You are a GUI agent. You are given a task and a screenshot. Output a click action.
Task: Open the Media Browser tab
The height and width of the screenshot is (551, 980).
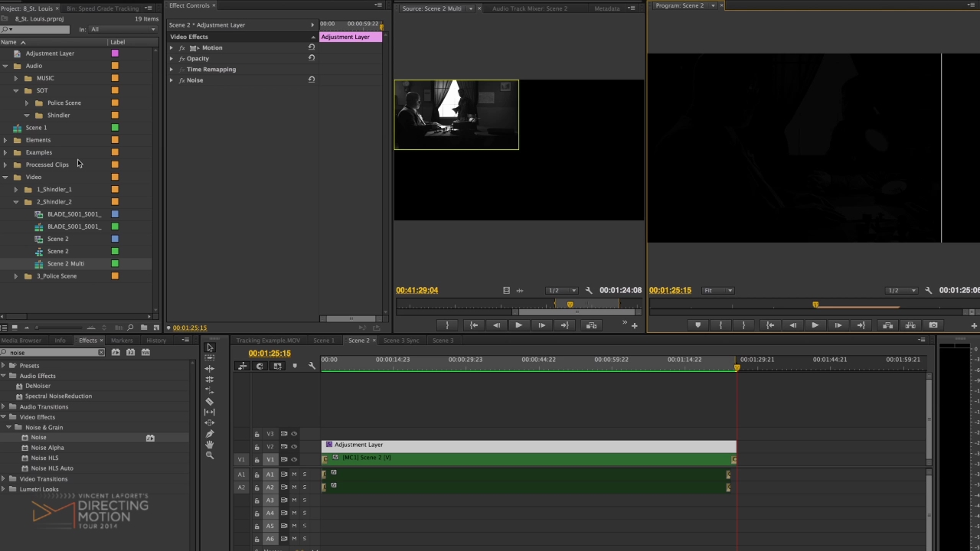(x=21, y=341)
